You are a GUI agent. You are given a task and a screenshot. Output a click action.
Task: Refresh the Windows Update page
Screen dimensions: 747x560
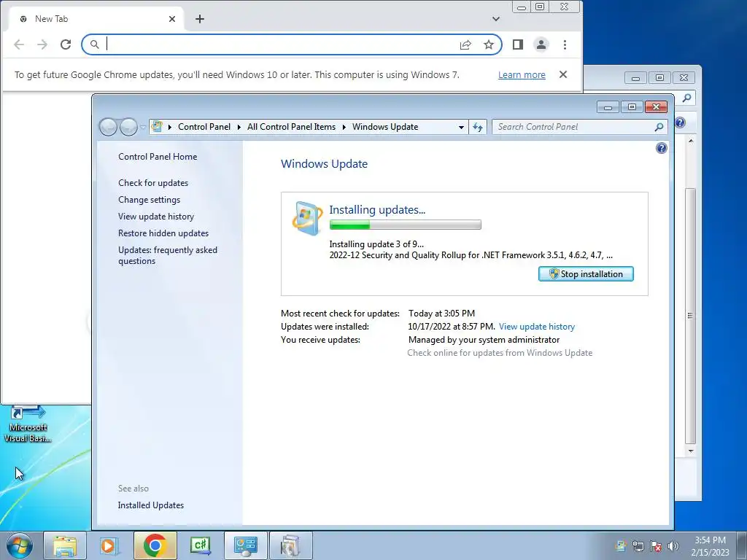click(x=478, y=127)
